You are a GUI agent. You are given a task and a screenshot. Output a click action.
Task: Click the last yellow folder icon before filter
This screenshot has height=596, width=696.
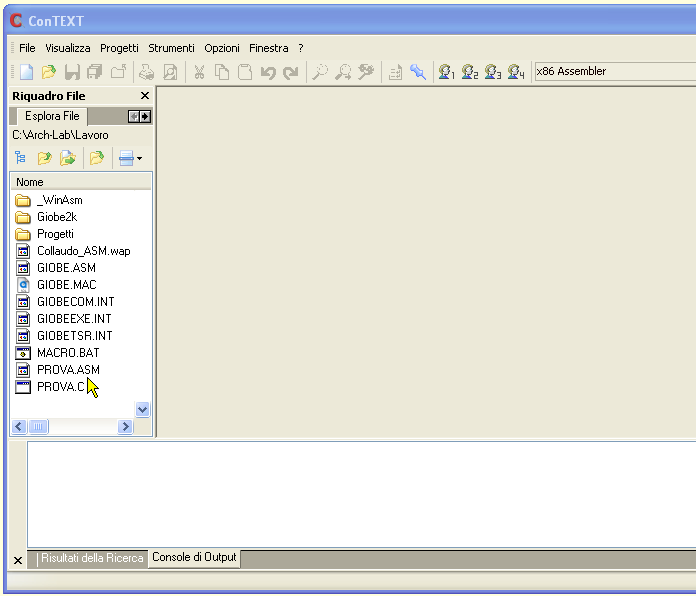pos(97,158)
